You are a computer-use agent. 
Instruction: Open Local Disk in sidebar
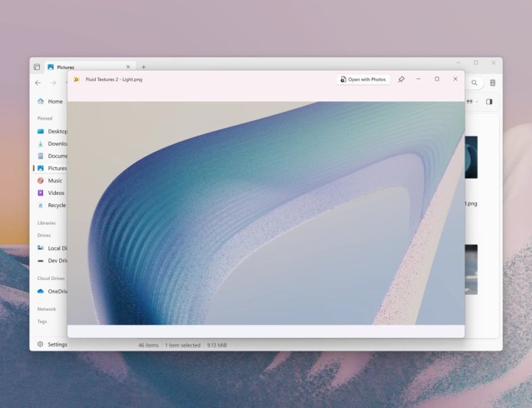pyautogui.click(x=51, y=248)
